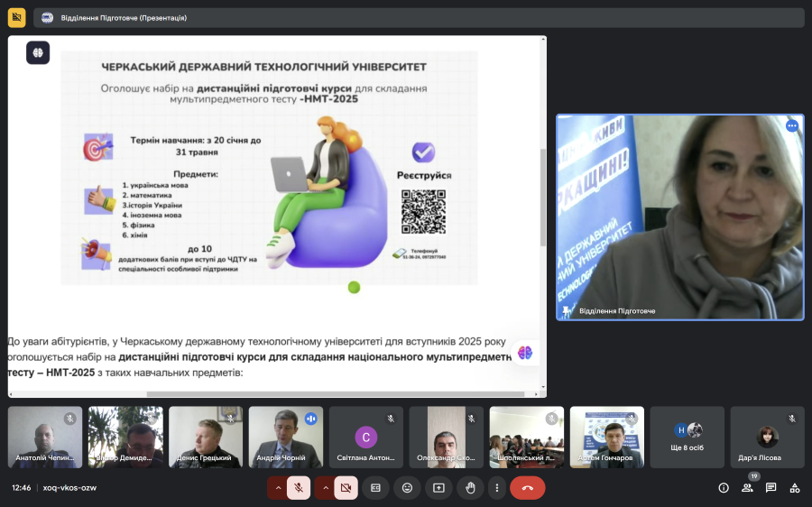Click the scroll-down arrow of presentation scrollbar

[x=543, y=387]
